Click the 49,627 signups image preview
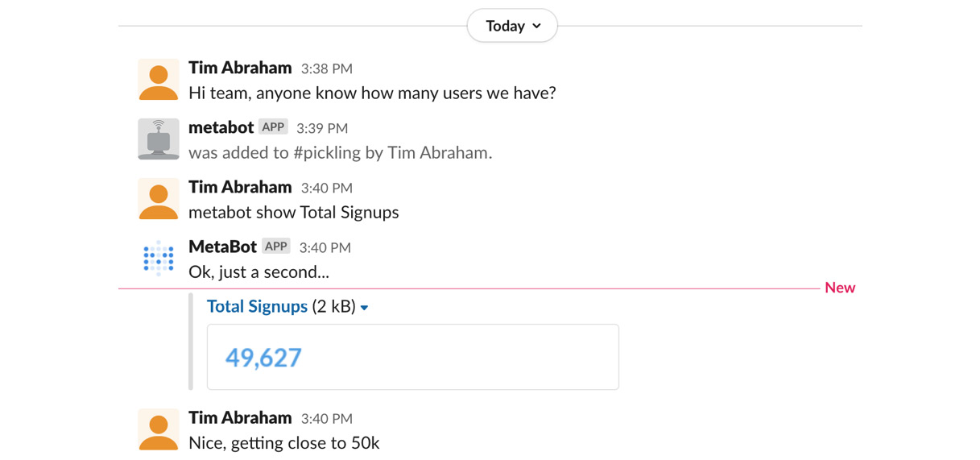The height and width of the screenshot is (460, 980). pos(412,357)
